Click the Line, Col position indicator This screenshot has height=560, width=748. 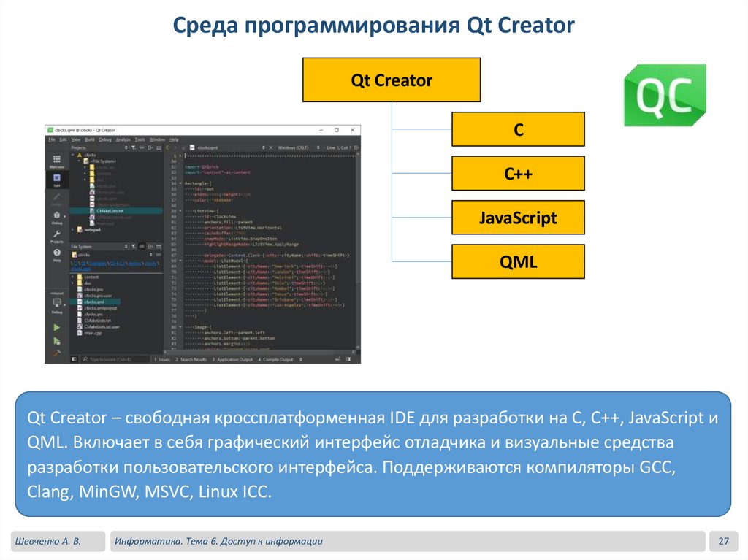[x=339, y=148]
